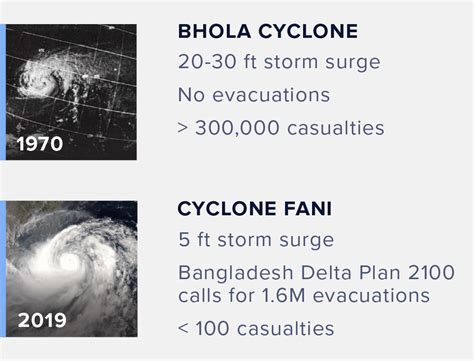Click the 20-30 ft storm surge text
The width and height of the screenshot is (474, 361).
[279, 62]
